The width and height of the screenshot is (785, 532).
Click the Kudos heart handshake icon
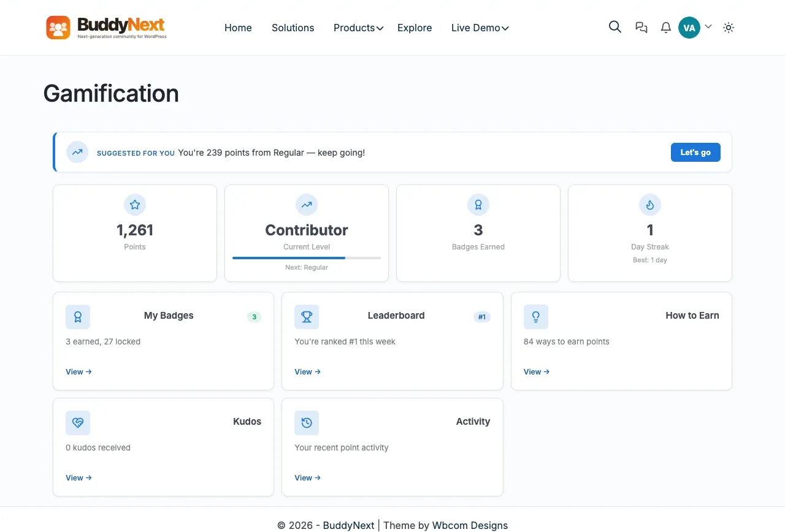78,423
